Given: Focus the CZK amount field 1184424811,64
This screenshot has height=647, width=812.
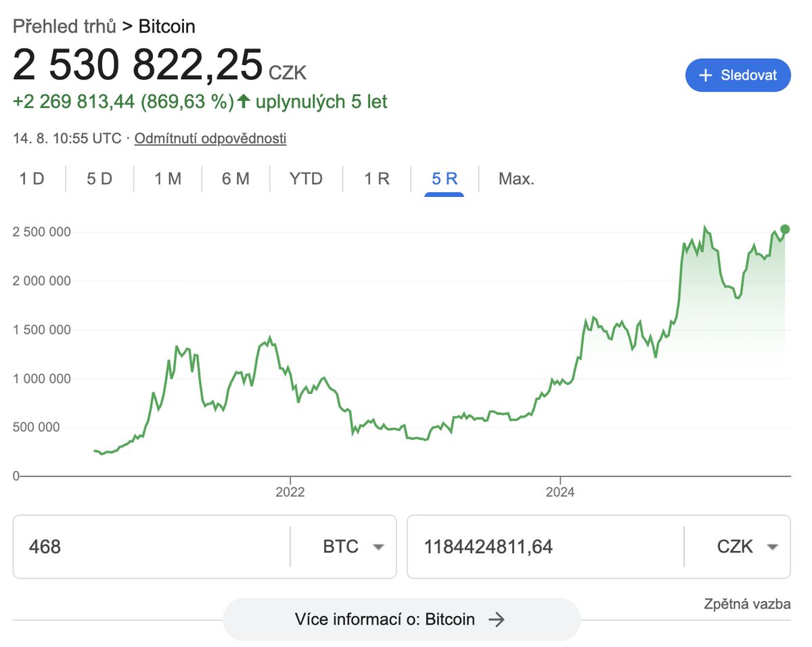Looking at the screenshot, I should click(x=545, y=547).
